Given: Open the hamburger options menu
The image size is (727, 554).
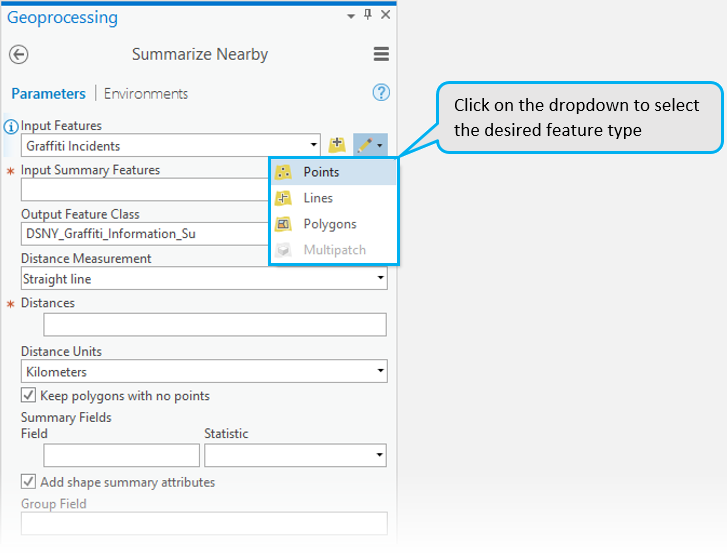Looking at the screenshot, I should pyautogui.click(x=380, y=55).
